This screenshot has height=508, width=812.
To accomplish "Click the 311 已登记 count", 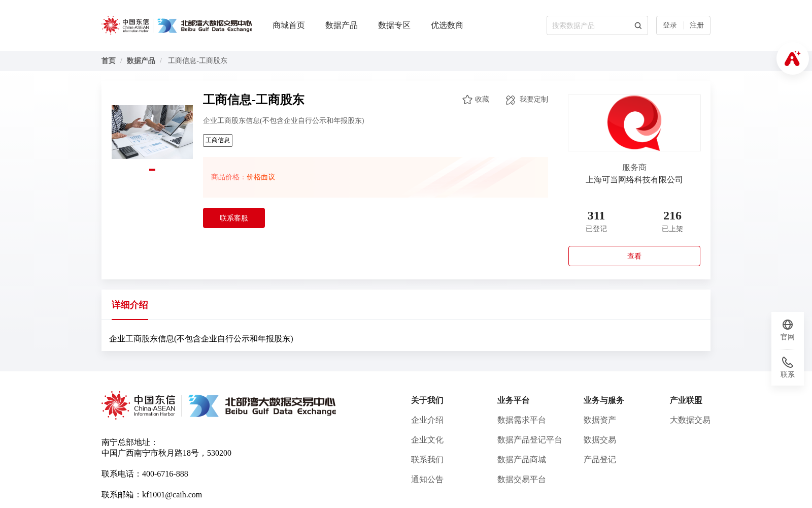I will (596, 221).
